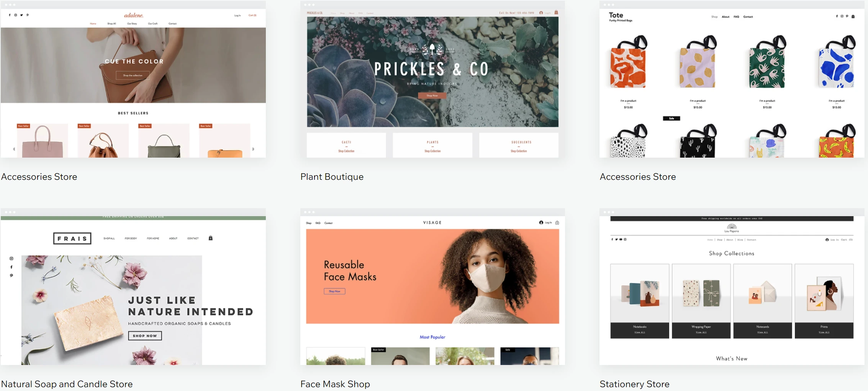
Task: Click the cart bag icon in VISAGE header
Action: (x=557, y=223)
